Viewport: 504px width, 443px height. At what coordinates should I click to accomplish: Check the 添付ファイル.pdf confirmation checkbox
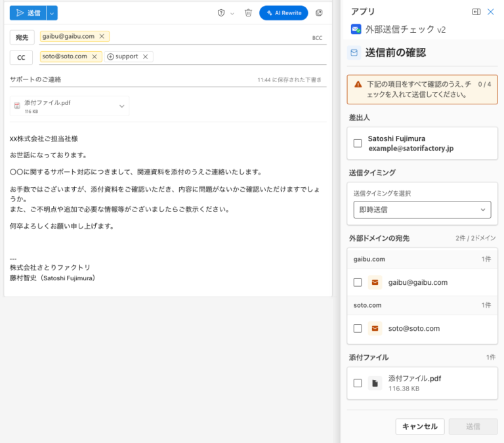point(358,383)
